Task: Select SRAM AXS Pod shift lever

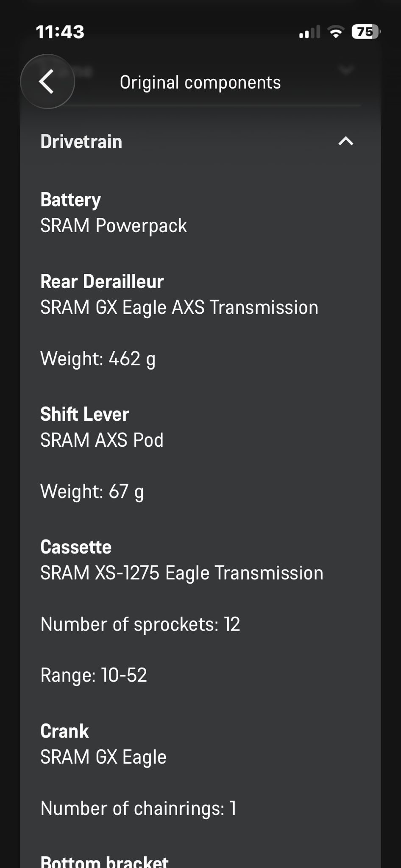Action: tap(102, 440)
